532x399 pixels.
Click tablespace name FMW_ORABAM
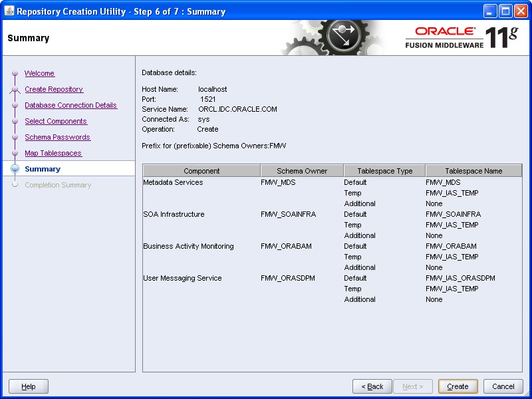(451, 246)
